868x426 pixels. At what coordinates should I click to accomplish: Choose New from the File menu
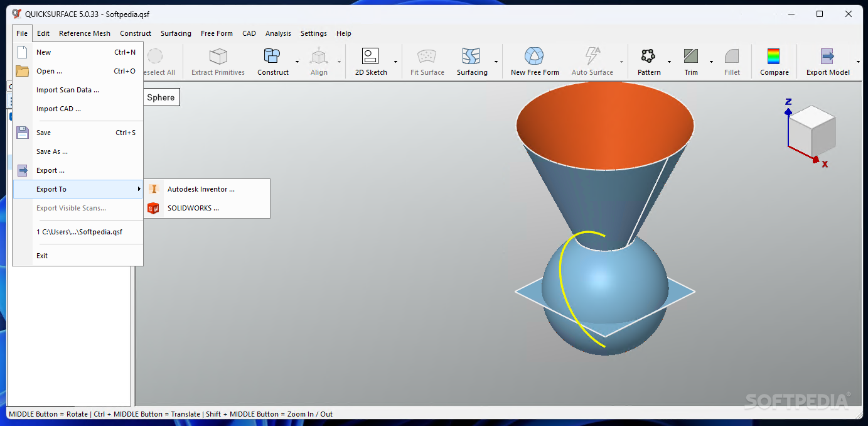click(x=78, y=52)
